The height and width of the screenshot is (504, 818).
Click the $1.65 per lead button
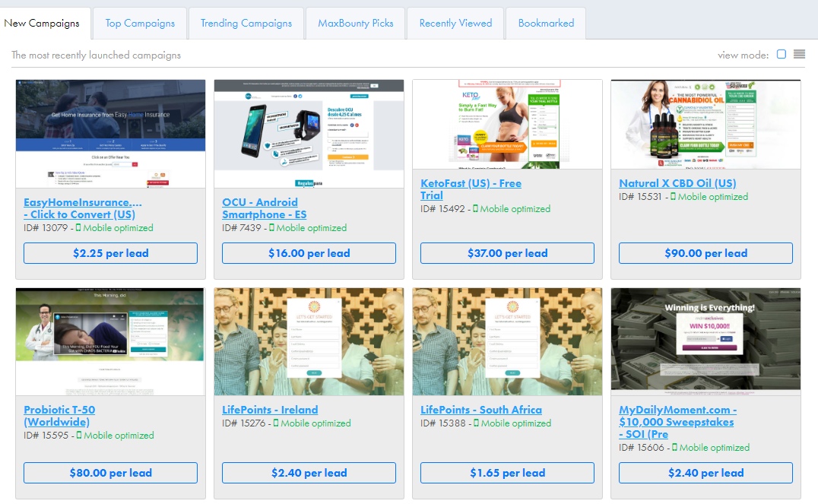[x=507, y=473]
